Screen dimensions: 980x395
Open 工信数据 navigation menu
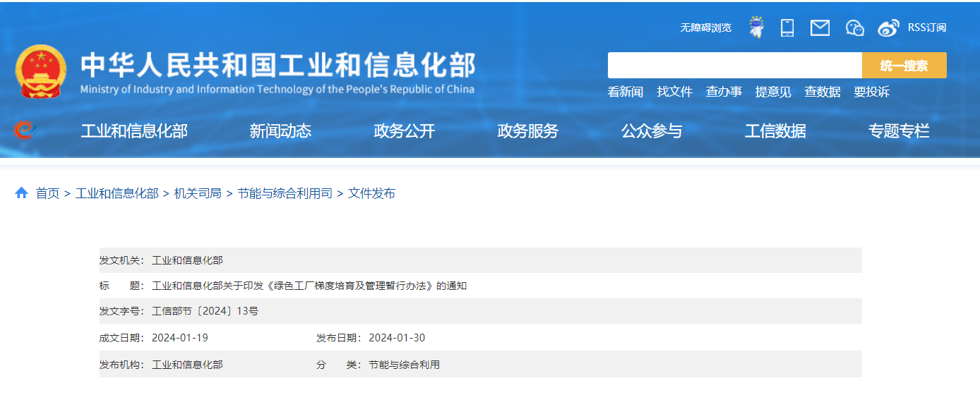pos(775,131)
